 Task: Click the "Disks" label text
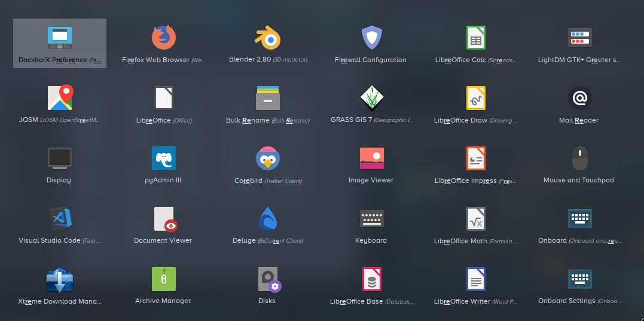(267, 301)
